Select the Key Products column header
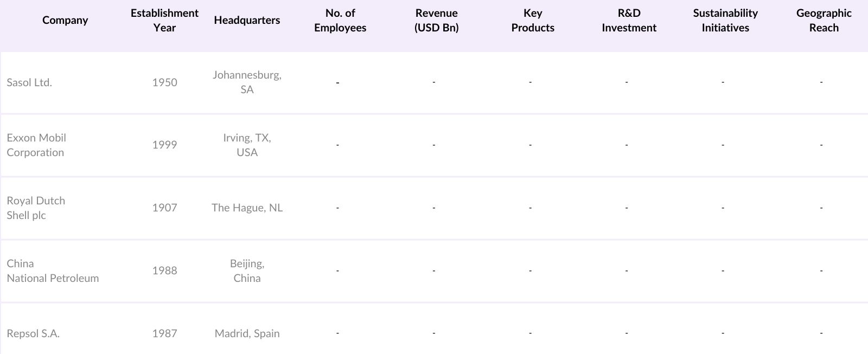Viewport: 868px width, 354px height. pos(533,21)
